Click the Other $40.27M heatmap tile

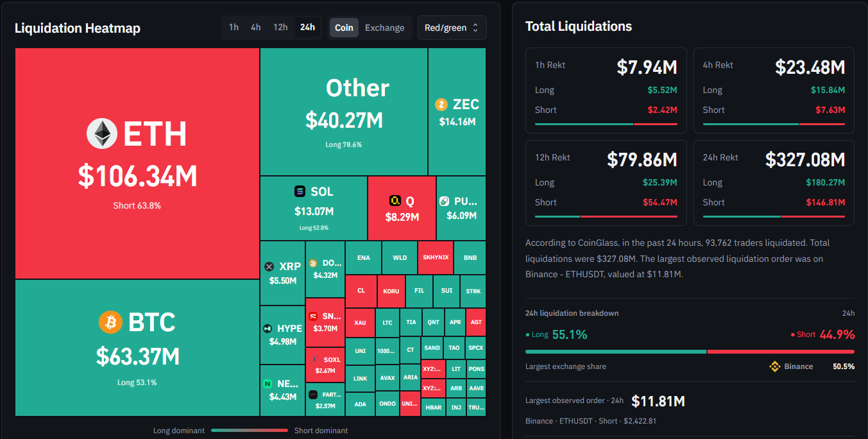tap(344, 112)
